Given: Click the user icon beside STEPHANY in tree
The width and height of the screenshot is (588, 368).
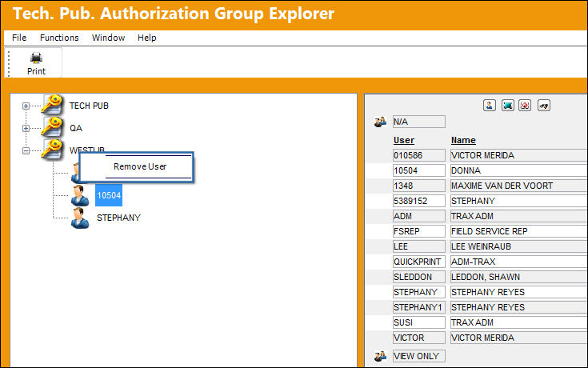Looking at the screenshot, I should pos(80,218).
